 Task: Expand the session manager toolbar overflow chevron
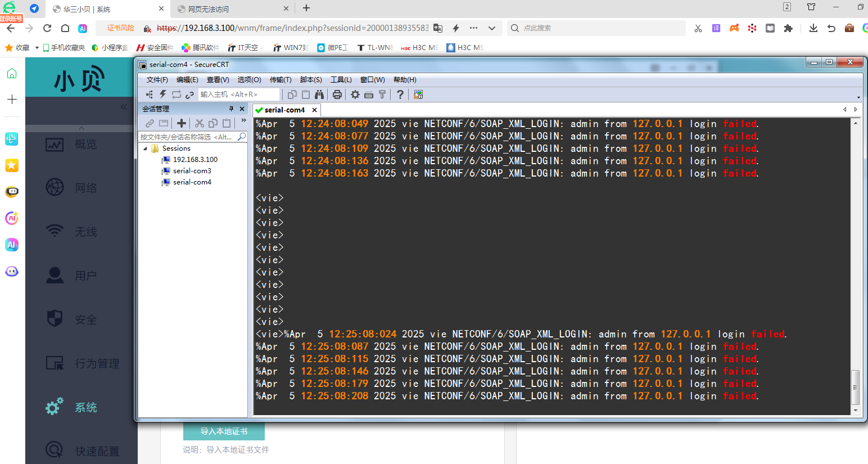[243, 120]
